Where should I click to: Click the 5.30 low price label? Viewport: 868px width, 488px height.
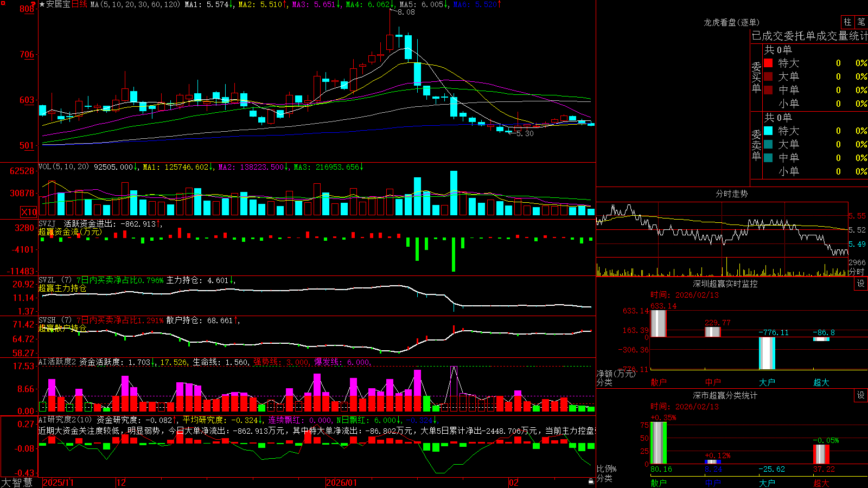525,133
